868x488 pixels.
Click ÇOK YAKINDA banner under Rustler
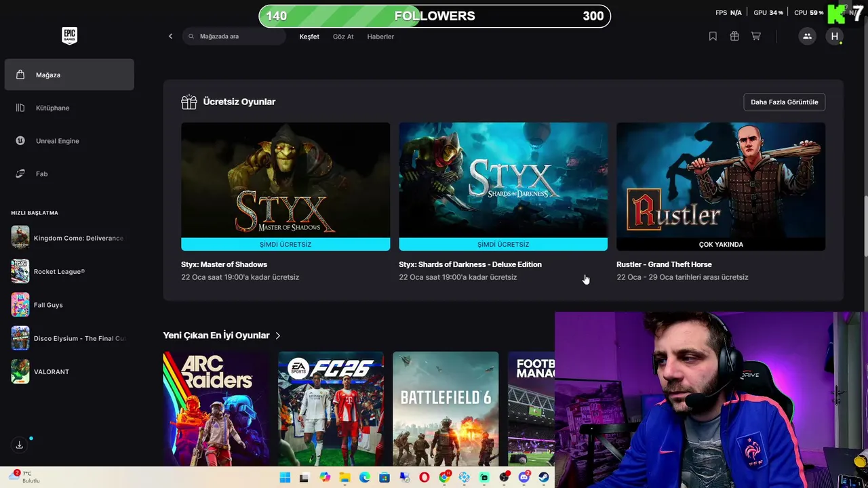coord(721,244)
